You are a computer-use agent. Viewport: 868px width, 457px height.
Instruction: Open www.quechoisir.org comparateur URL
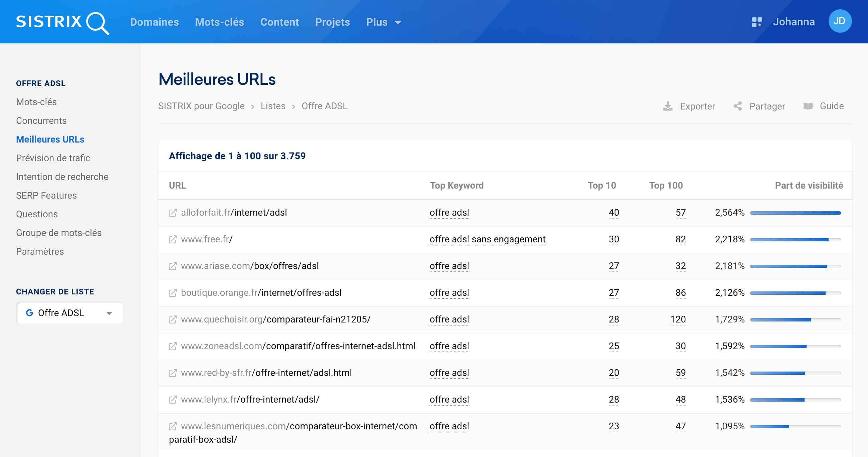tap(276, 319)
